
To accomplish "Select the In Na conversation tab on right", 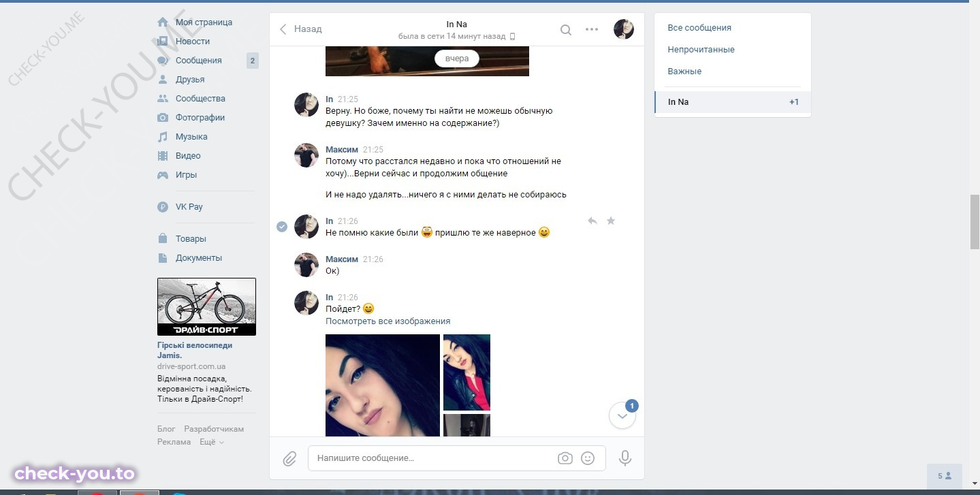I will click(733, 102).
